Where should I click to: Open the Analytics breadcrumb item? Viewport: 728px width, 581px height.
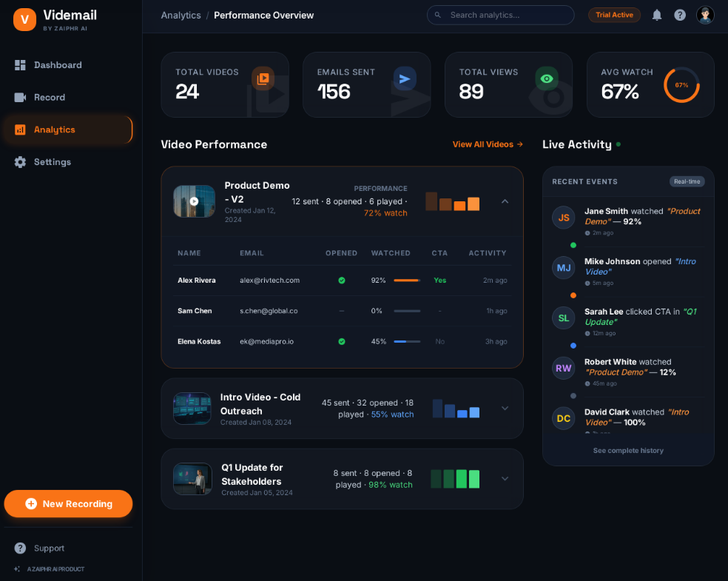(x=181, y=15)
